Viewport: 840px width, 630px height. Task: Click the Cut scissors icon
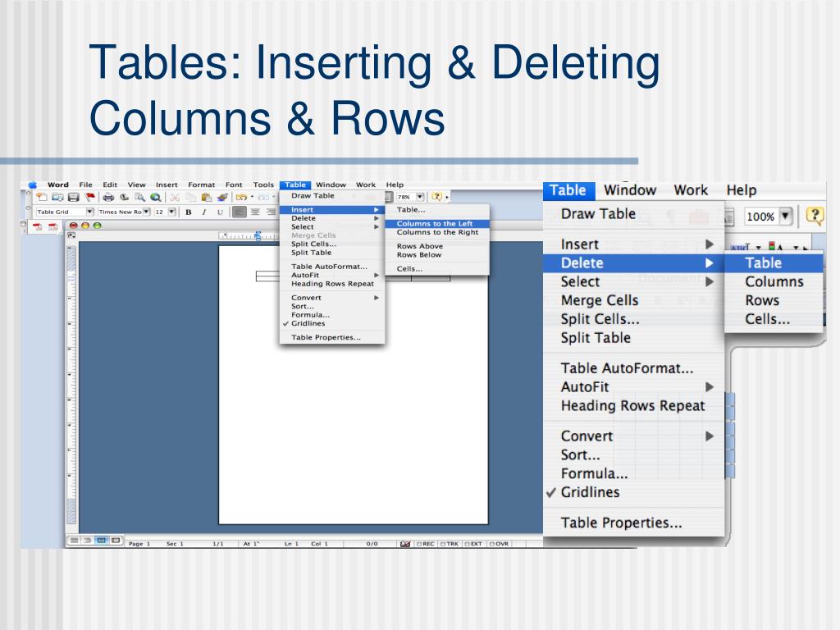click(x=175, y=197)
